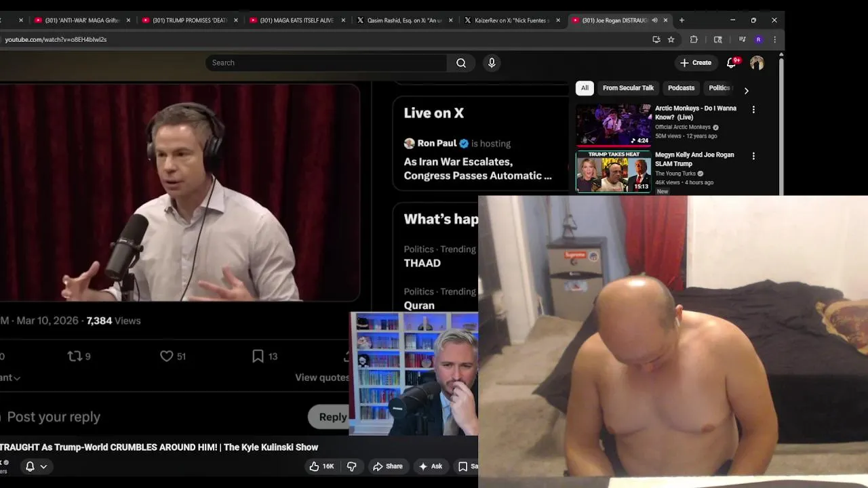Click the browser address bar URL

point(56,39)
